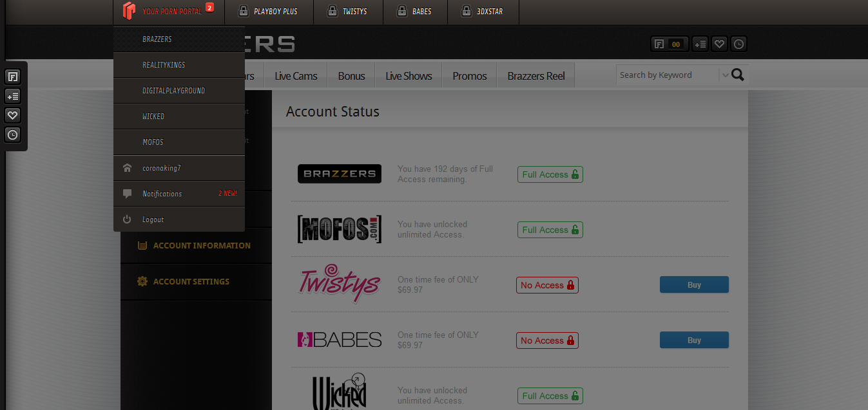This screenshot has height=410, width=868.
Task: Click the clock history icon in the header
Action: click(738, 44)
